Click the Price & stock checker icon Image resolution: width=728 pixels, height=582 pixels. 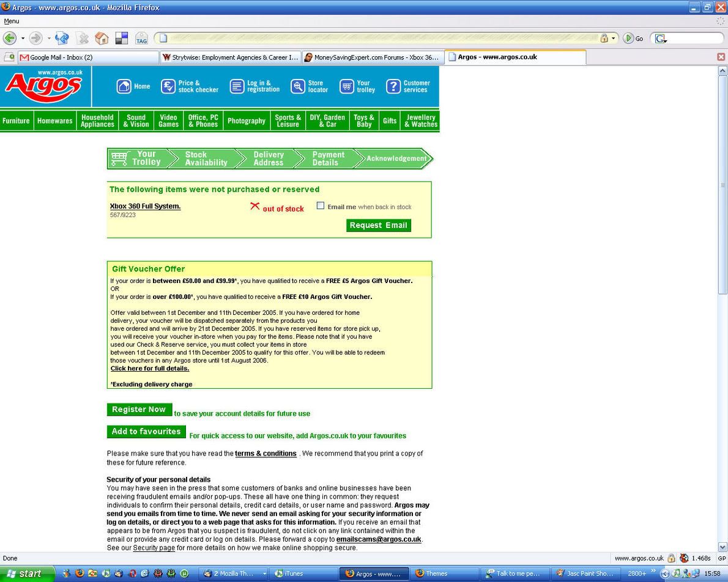168,86
